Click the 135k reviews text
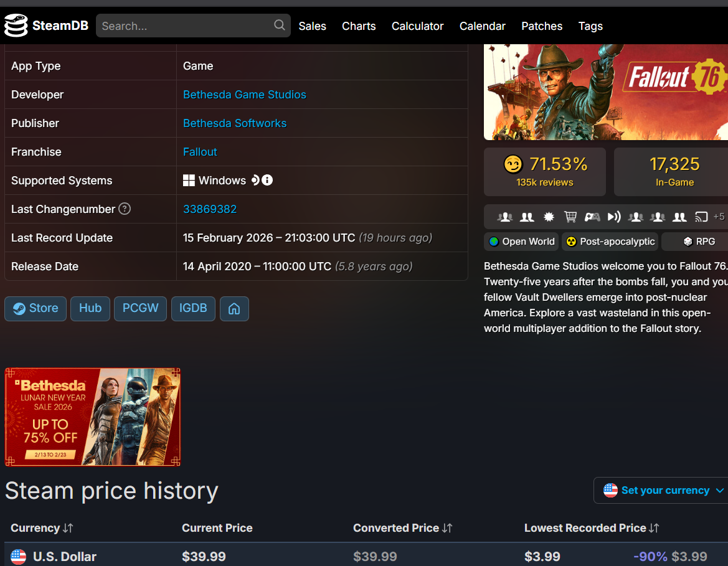This screenshot has height=566, width=728. click(545, 182)
